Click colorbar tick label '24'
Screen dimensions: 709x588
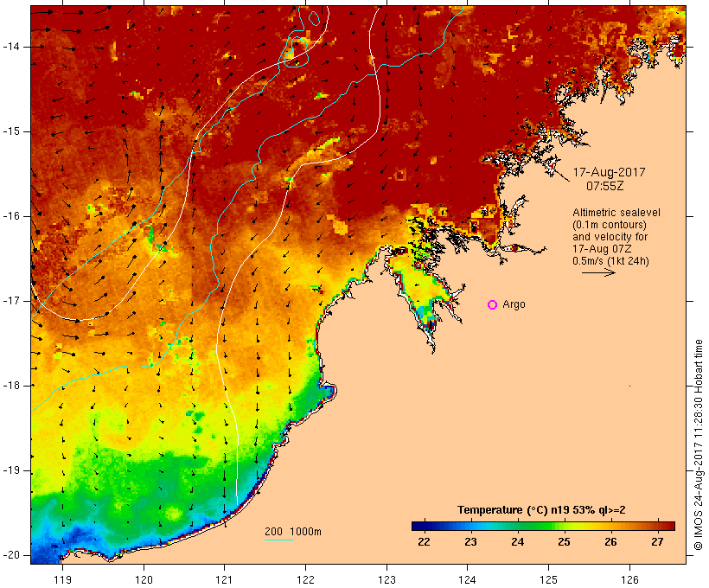(517, 542)
